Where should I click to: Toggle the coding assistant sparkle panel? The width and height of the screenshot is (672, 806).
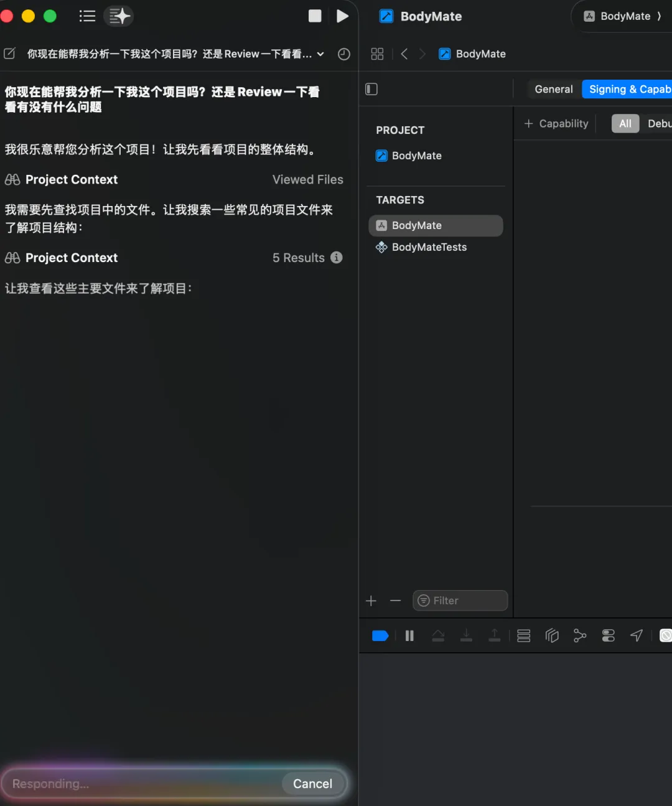(x=118, y=16)
